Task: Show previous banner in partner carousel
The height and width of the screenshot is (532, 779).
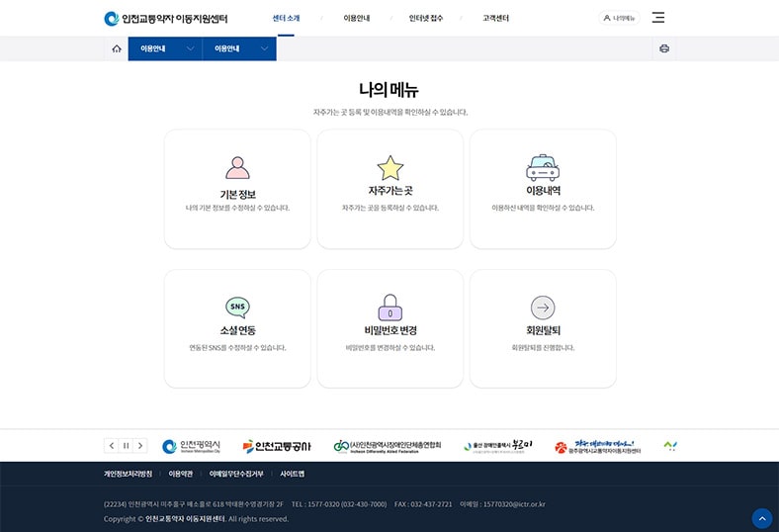Action: click(x=112, y=446)
